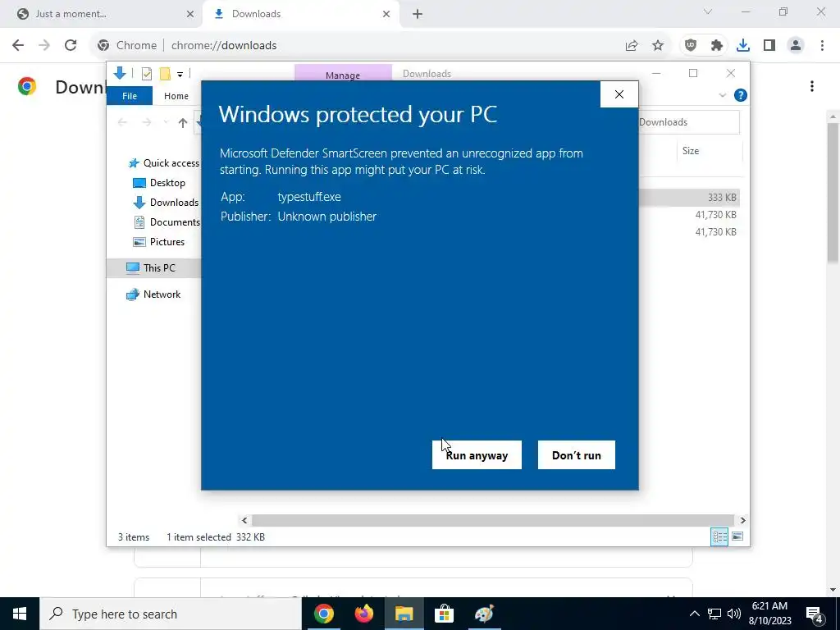Click Explorer back navigation arrow

122,123
